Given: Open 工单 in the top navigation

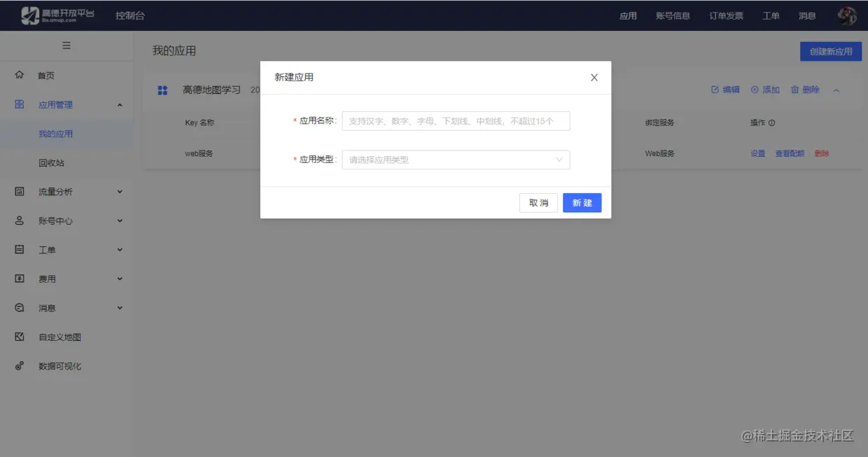Looking at the screenshot, I should [x=771, y=15].
